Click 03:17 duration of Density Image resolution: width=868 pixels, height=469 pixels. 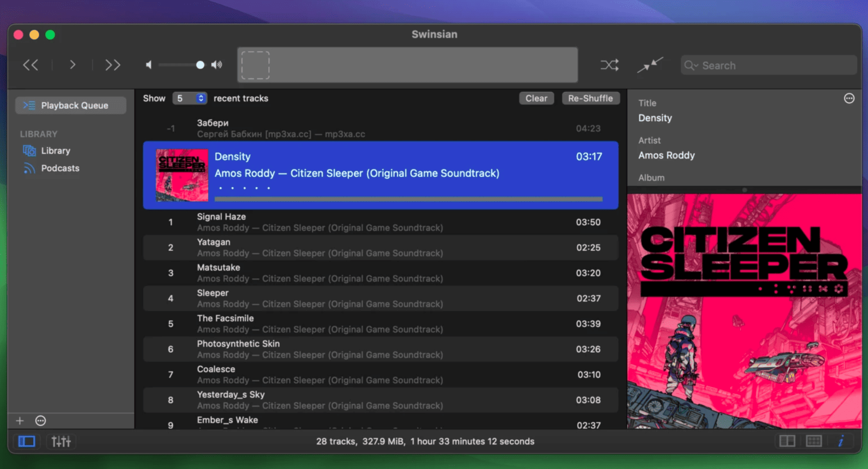589,156
